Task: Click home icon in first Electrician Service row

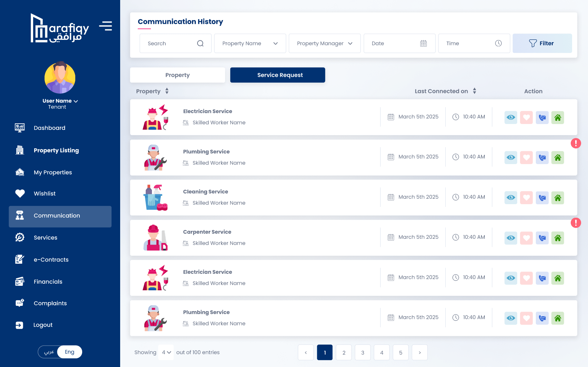Action: click(558, 117)
